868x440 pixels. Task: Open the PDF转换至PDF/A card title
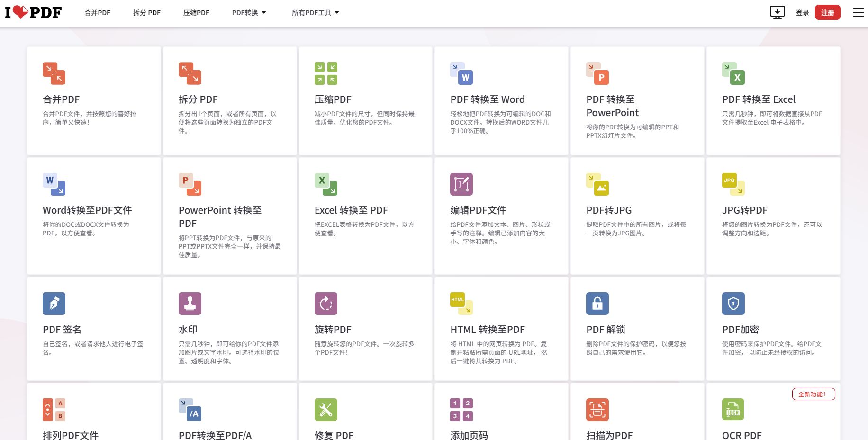tap(215, 435)
